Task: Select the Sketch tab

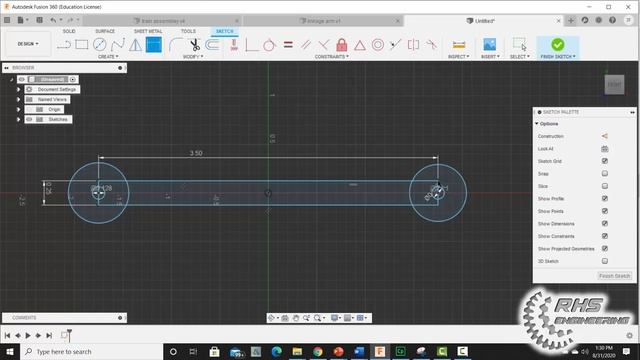Action: 224,31
